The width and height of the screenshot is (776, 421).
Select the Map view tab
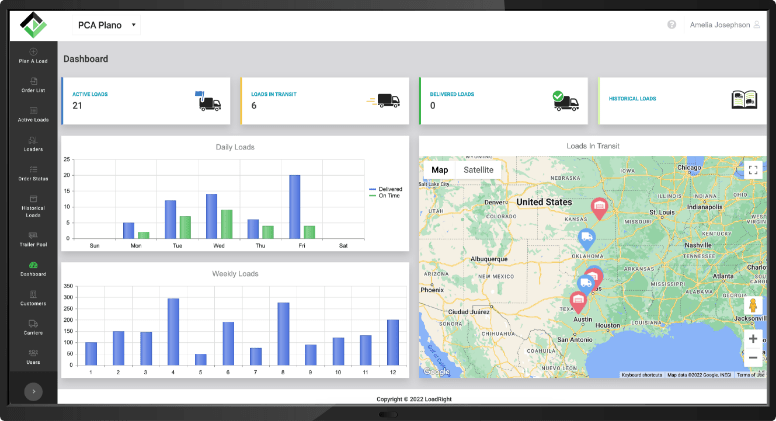pos(440,170)
